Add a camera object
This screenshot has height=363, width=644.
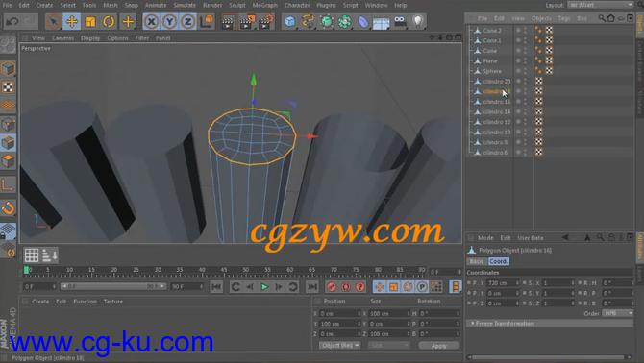pyautogui.click(x=400, y=22)
